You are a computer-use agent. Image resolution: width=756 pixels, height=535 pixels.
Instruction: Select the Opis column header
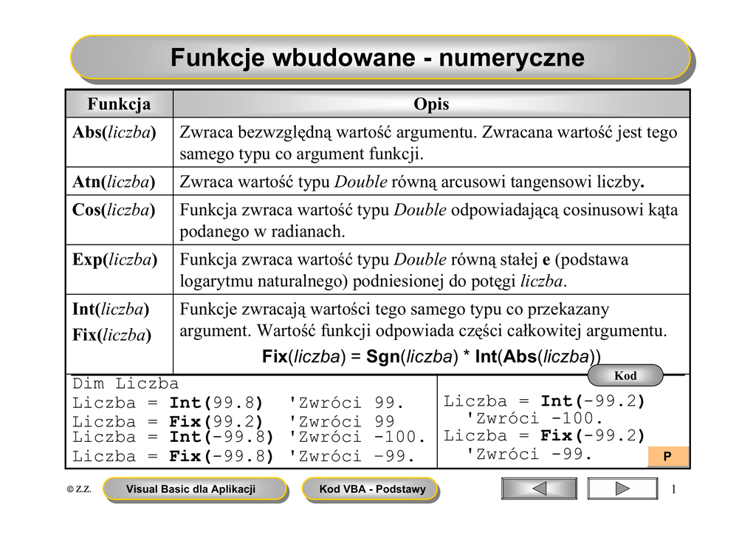[431, 104]
